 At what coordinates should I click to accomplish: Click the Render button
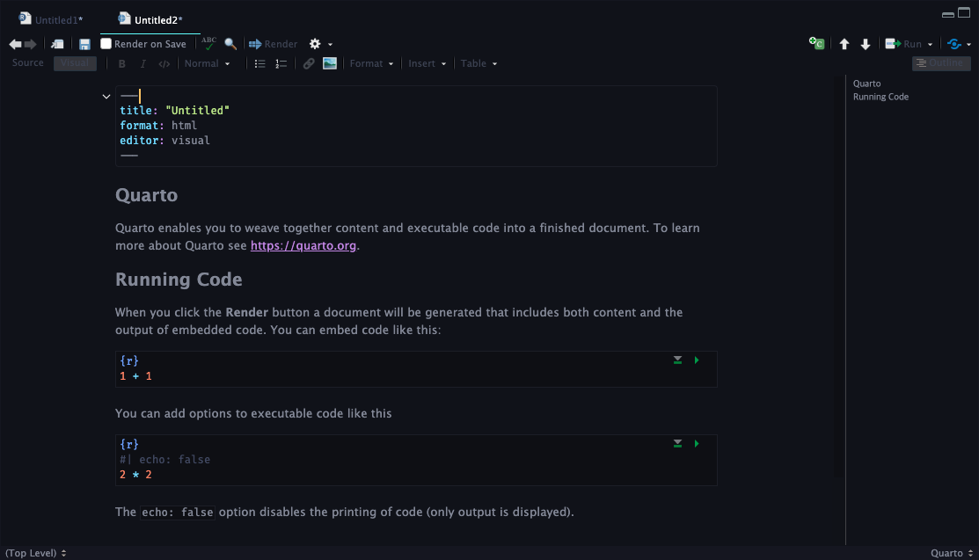pyautogui.click(x=274, y=44)
